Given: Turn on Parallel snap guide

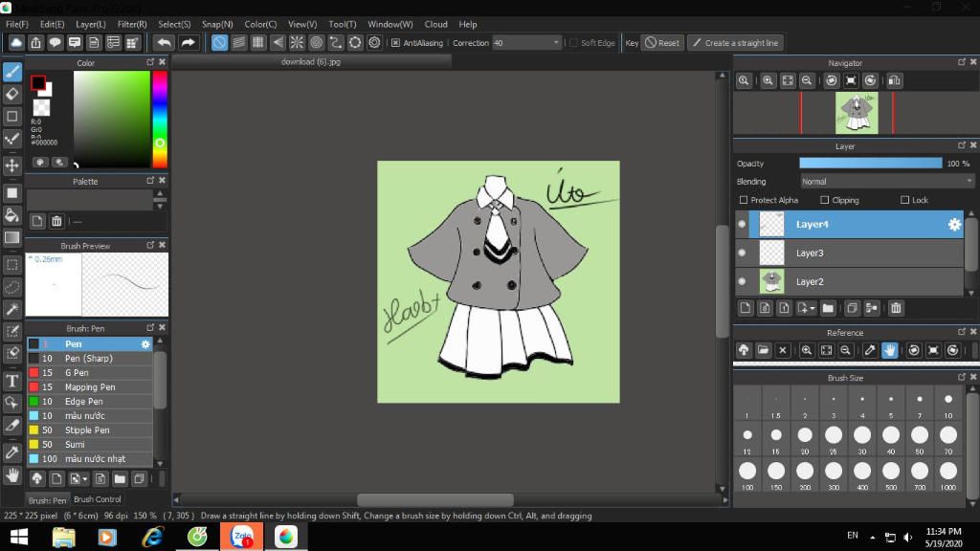Looking at the screenshot, I should (x=238, y=42).
